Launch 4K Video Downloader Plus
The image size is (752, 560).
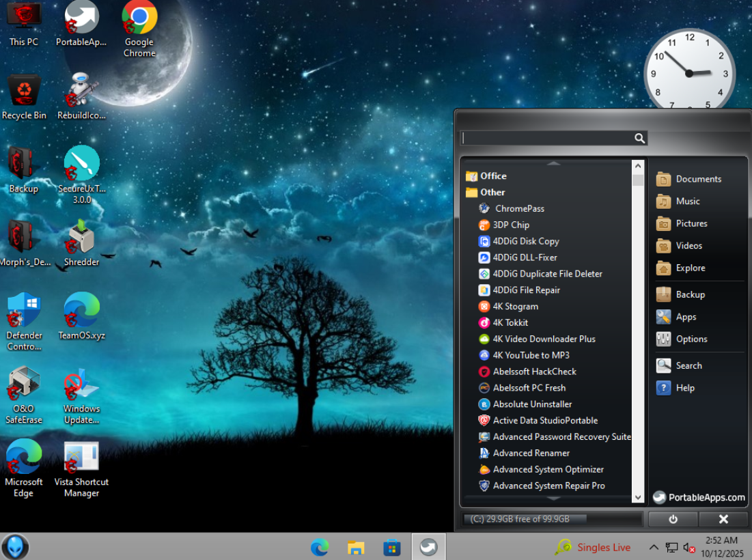544,339
